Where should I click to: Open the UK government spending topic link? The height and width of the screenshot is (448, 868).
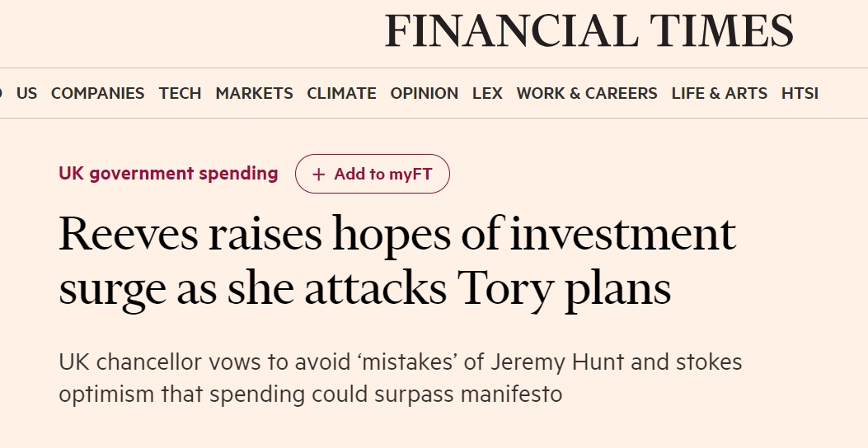pyautogui.click(x=168, y=174)
